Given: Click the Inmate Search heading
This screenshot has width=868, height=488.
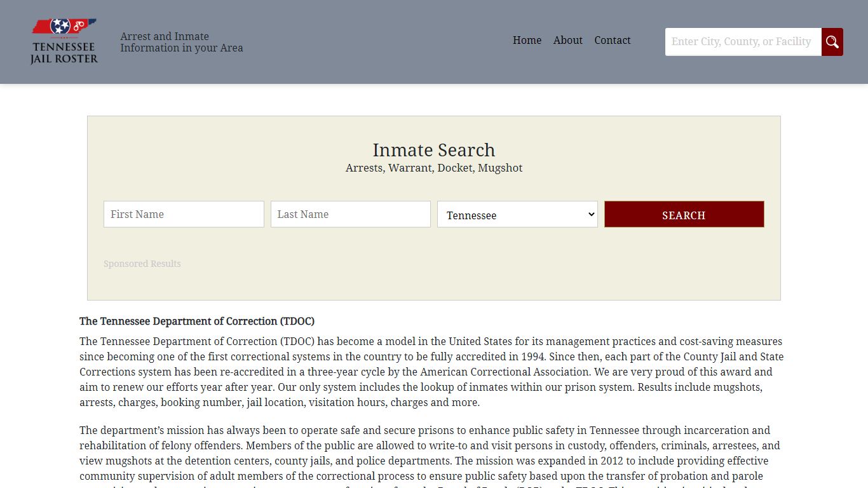Looking at the screenshot, I should tap(434, 150).
